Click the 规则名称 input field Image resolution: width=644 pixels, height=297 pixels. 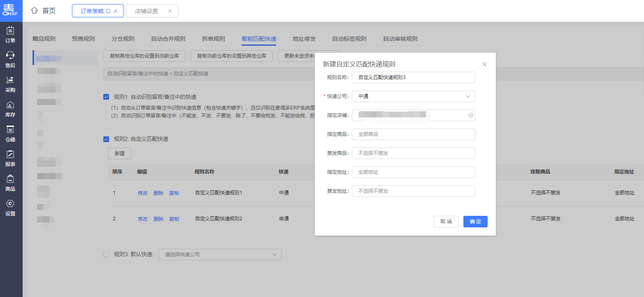coord(413,77)
